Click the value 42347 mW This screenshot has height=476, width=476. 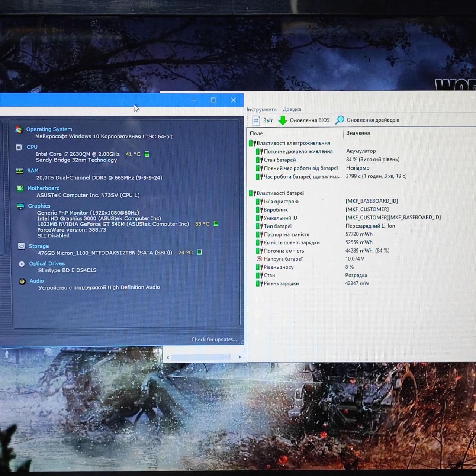tap(357, 283)
